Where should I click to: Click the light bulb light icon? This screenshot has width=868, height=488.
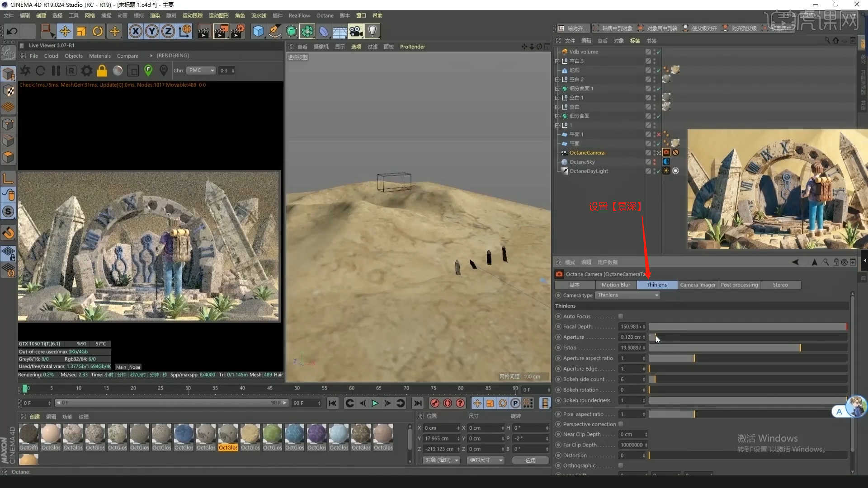372,31
